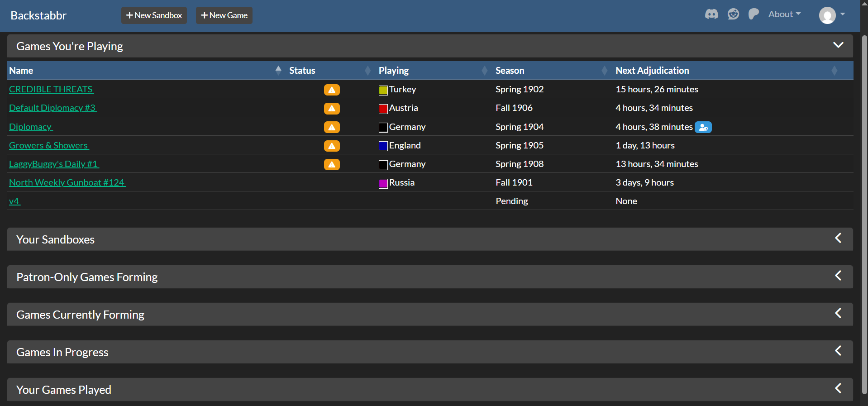The width and height of the screenshot is (868, 406).
Task: Sort games by Next Adjudication column
Action: click(652, 71)
